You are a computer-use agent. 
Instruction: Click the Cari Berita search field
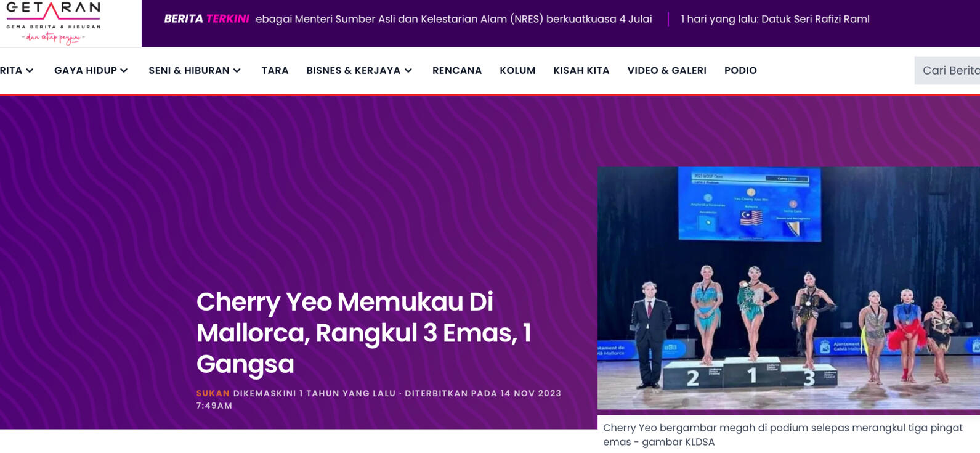pos(949,71)
